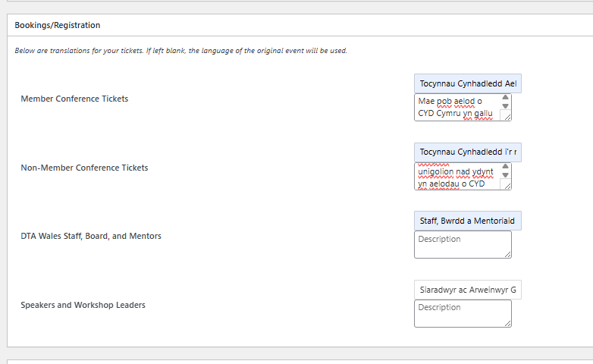Focus the 'Staff, Bwrdd a Mentoriaid' name field

468,221
